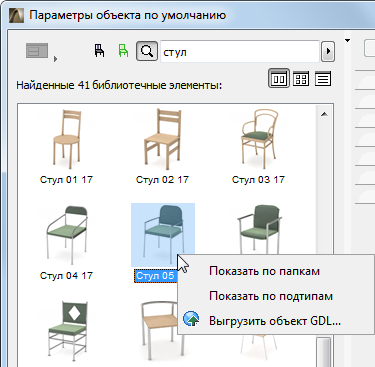Expand the layout button's small arrow
The height and width of the screenshot is (367, 375).
click(55, 59)
